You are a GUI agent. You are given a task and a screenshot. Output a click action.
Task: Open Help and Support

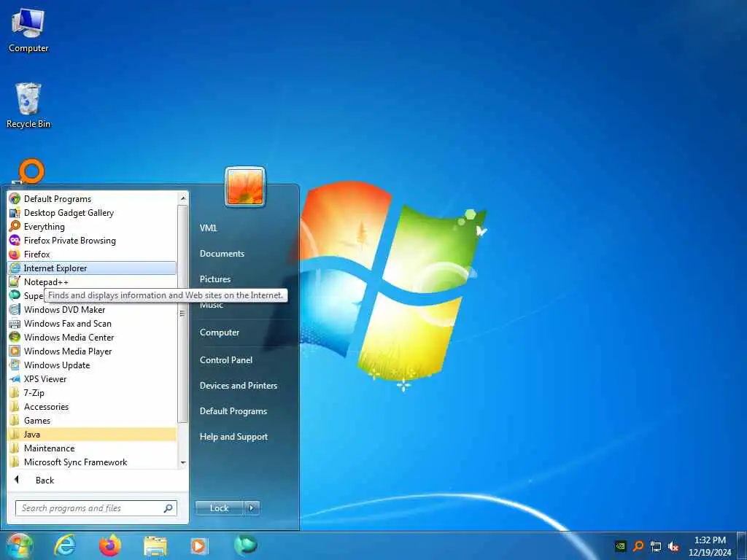tap(234, 436)
